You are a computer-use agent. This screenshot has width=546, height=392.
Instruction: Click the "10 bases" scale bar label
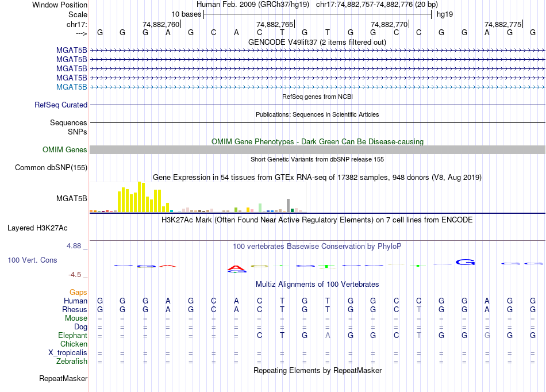186,14
